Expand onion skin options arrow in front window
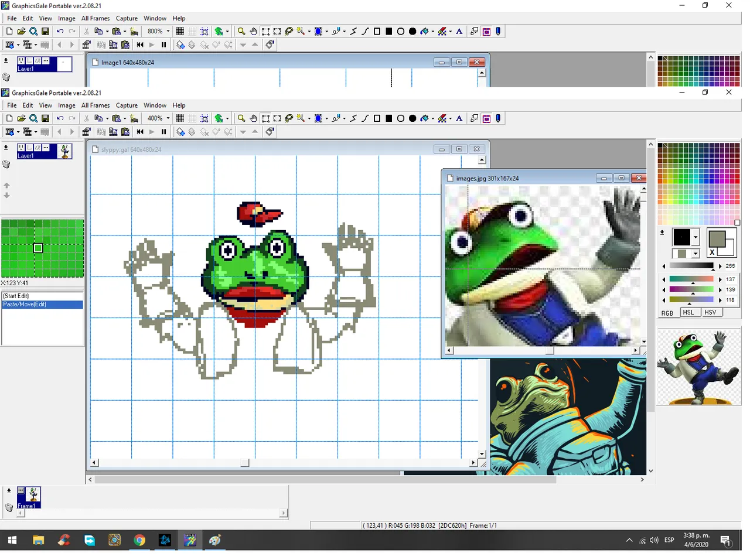 pyautogui.click(x=227, y=118)
